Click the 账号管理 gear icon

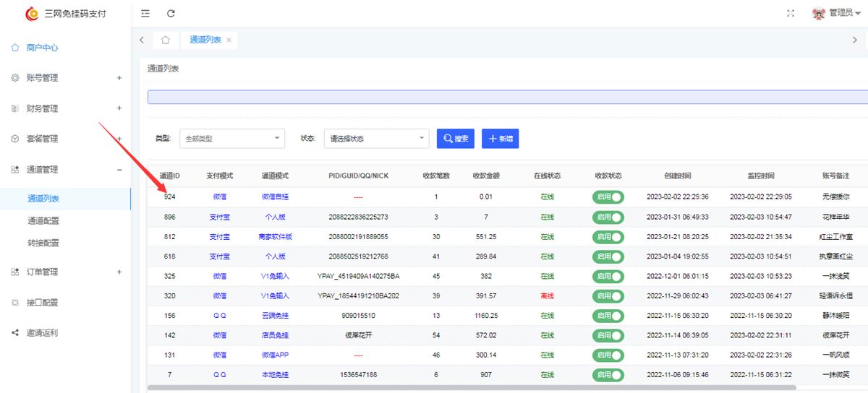point(15,78)
